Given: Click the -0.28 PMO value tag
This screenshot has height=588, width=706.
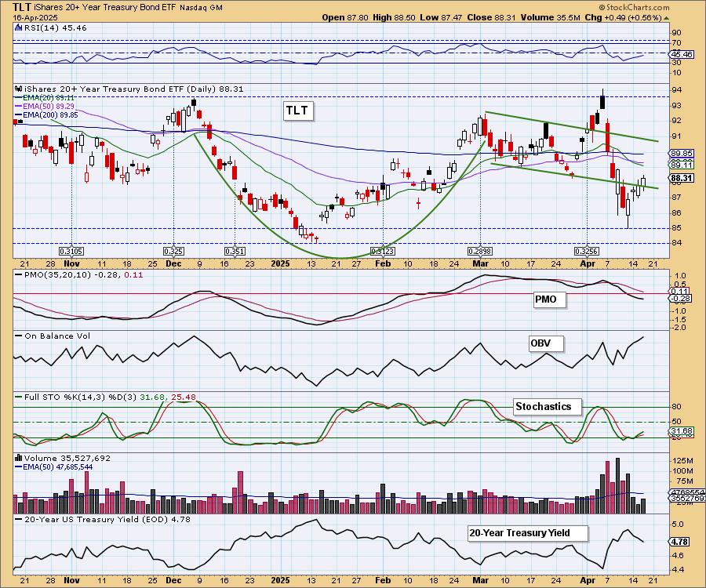Looking at the screenshot, I should [680, 298].
